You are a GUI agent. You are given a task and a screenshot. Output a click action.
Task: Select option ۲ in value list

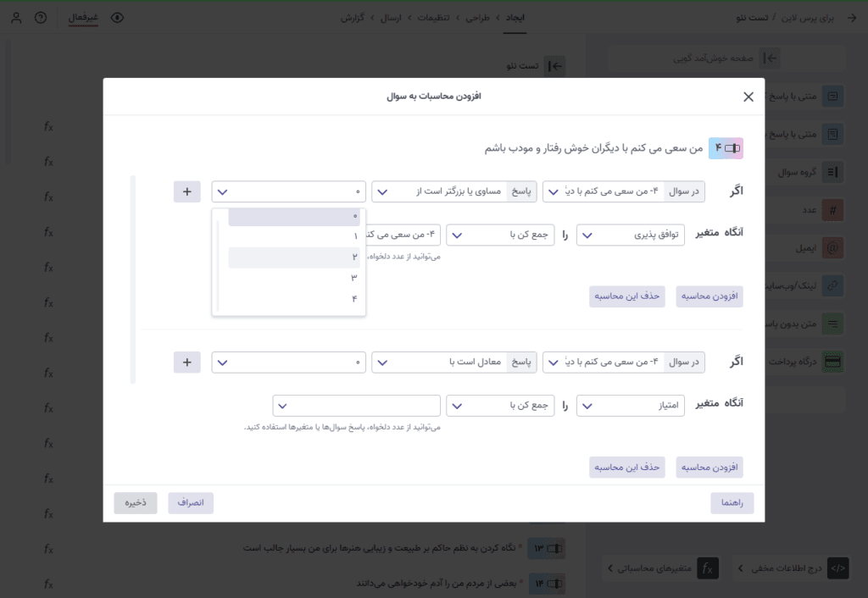click(294, 257)
